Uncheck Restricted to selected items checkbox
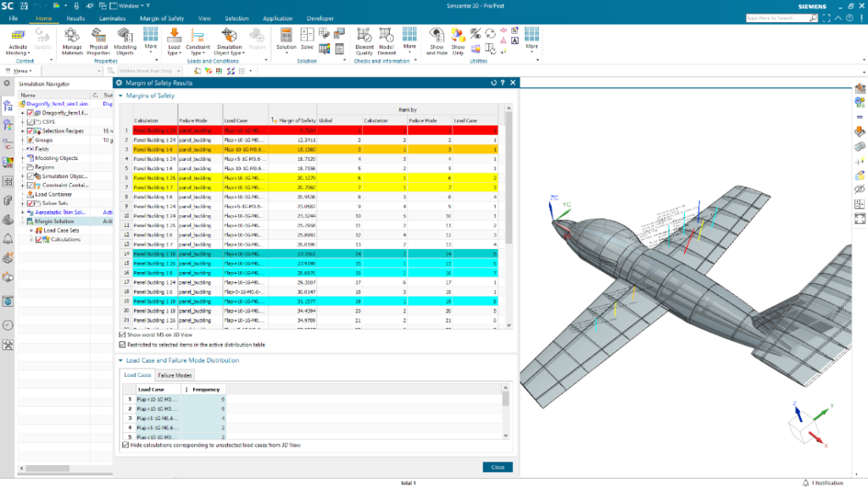 [x=123, y=345]
